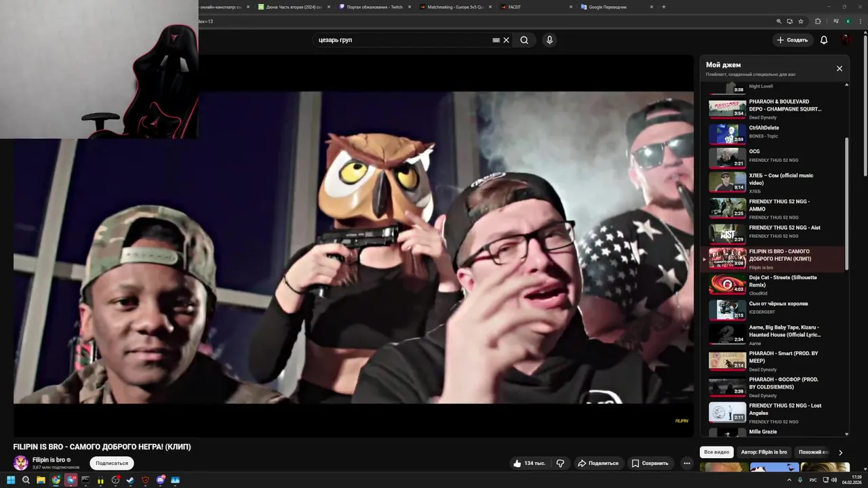Image resolution: width=868 pixels, height=488 pixels.
Task: Bookmark this page with the star icon
Action: coord(801,21)
